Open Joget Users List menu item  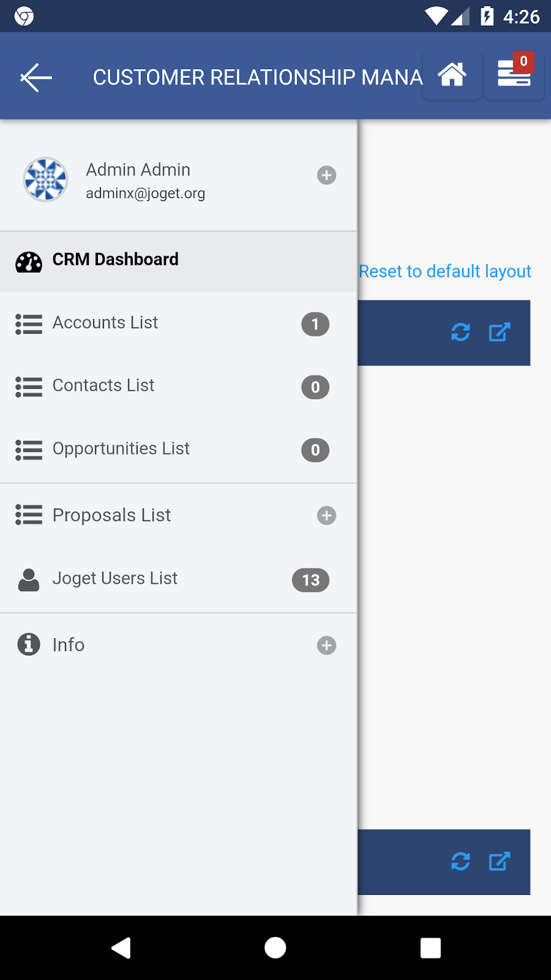click(x=178, y=579)
